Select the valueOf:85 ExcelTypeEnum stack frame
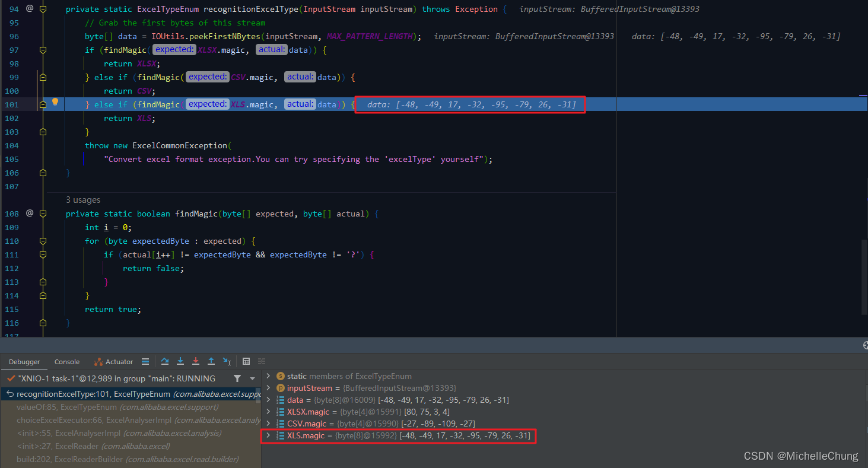The height and width of the screenshot is (468, 868). click(x=131, y=407)
